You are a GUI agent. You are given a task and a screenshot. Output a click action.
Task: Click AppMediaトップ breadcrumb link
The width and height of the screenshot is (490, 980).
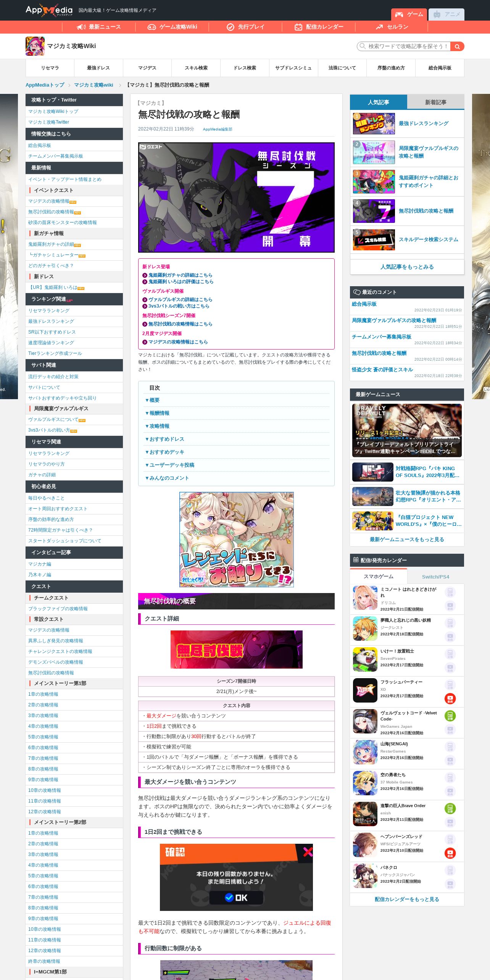(45, 85)
